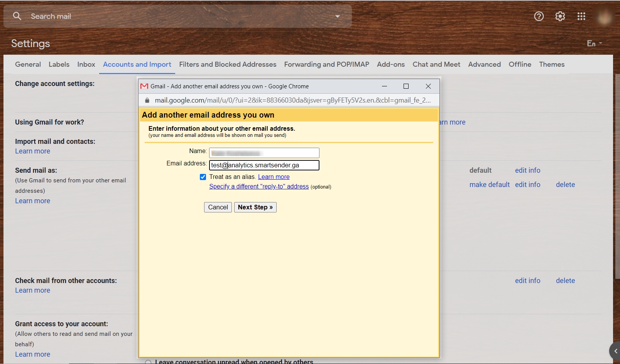This screenshot has height=364, width=620.
Task: Go to Chat and Meet tab
Action: pyautogui.click(x=436, y=64)
